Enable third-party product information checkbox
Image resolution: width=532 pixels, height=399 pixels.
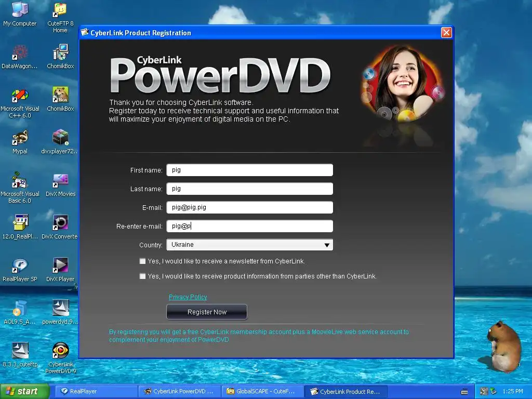(x=142, y=276)
